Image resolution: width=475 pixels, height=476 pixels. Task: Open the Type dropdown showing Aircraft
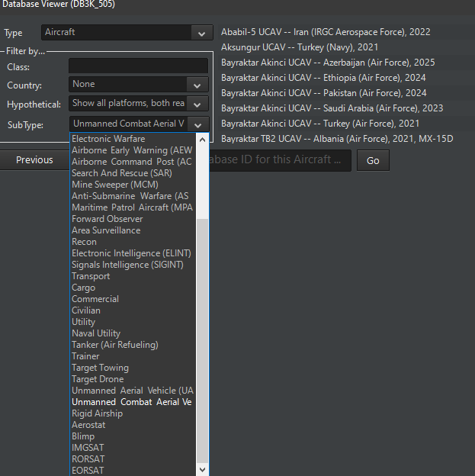coord(127,33)
